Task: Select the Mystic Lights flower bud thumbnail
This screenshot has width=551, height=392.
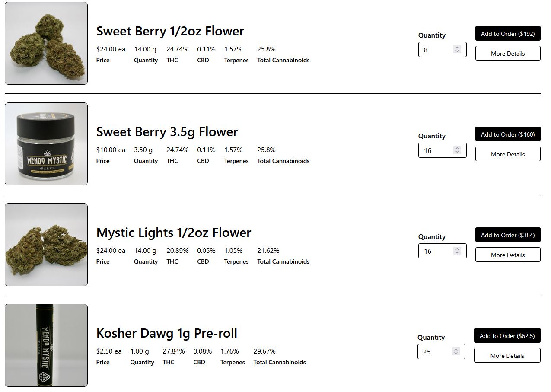Action: [46, 245]
